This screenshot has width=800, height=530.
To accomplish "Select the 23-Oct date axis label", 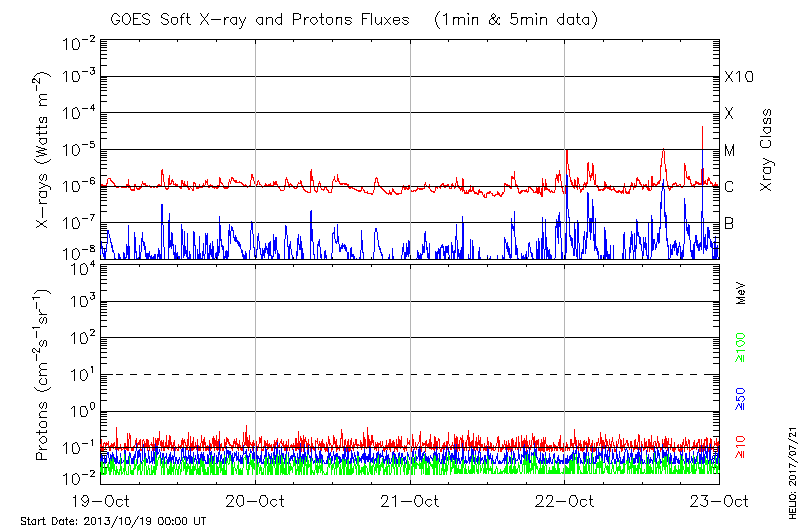I will [x=719, y=500].
